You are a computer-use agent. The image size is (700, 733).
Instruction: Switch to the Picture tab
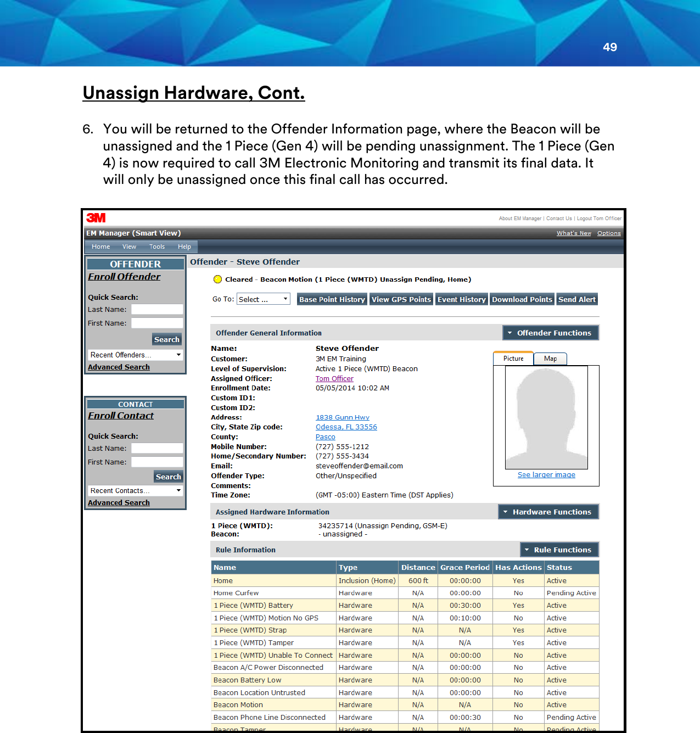coord(513,359)
